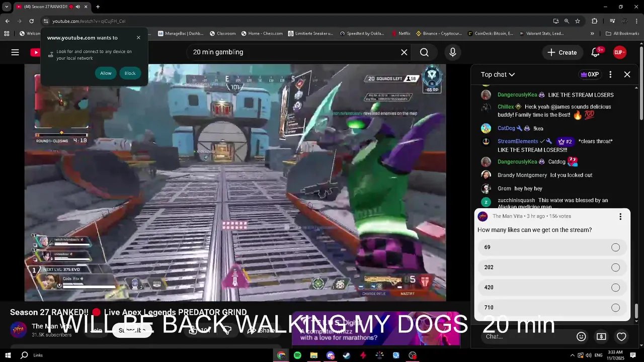644x362 pixels.
Task: Subscribe to The Man Vita channel
Action: pyautogui.click(x=132, y=330)
